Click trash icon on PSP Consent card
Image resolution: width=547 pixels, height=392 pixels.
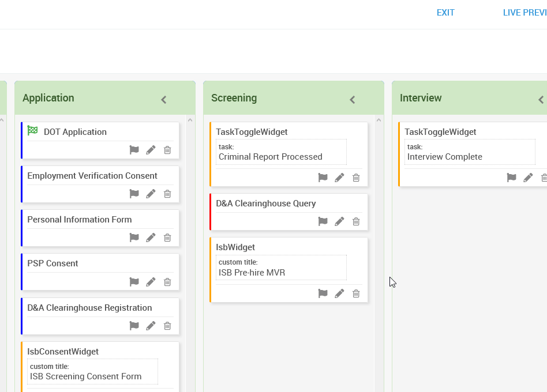167,282
